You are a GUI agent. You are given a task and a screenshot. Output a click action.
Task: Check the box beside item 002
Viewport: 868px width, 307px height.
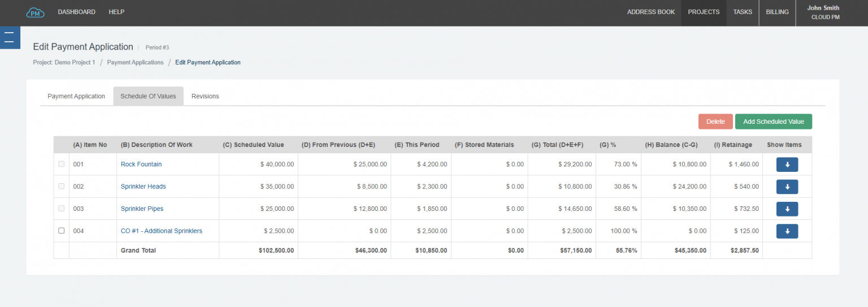pyautogui.click(x=62, y=186)
